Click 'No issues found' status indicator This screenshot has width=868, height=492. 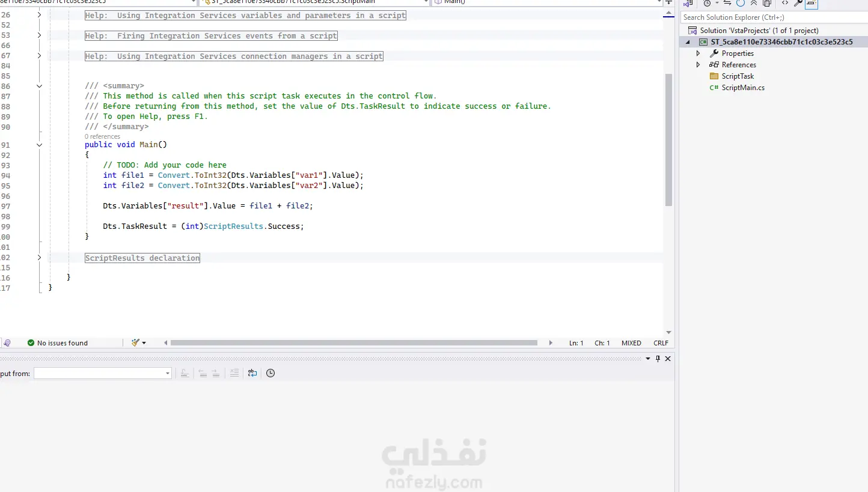point(58,343)
